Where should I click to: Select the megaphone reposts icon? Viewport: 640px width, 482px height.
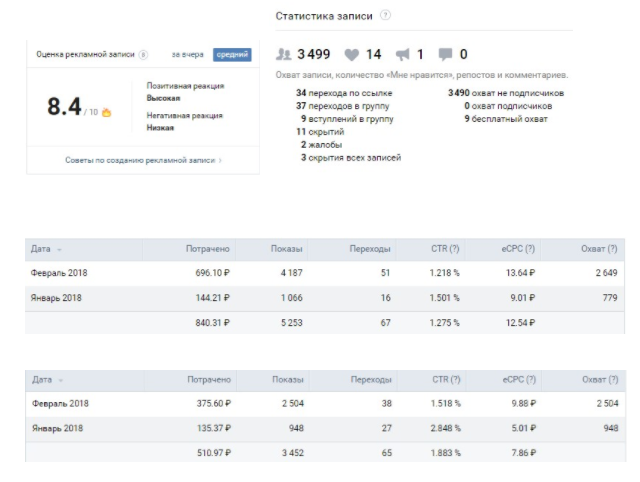point(403,54)
